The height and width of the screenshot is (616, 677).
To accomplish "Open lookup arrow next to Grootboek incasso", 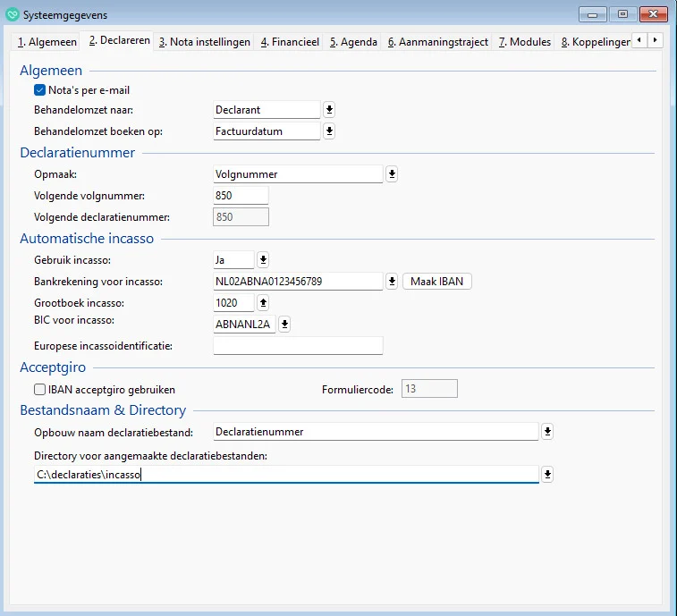I will 263,303.
